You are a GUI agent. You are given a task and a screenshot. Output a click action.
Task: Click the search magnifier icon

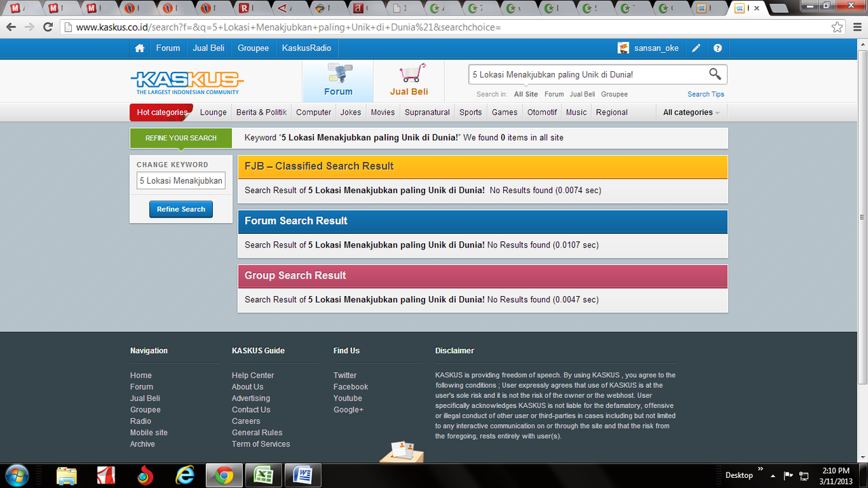pyautogui.click(x=715, y=74)
